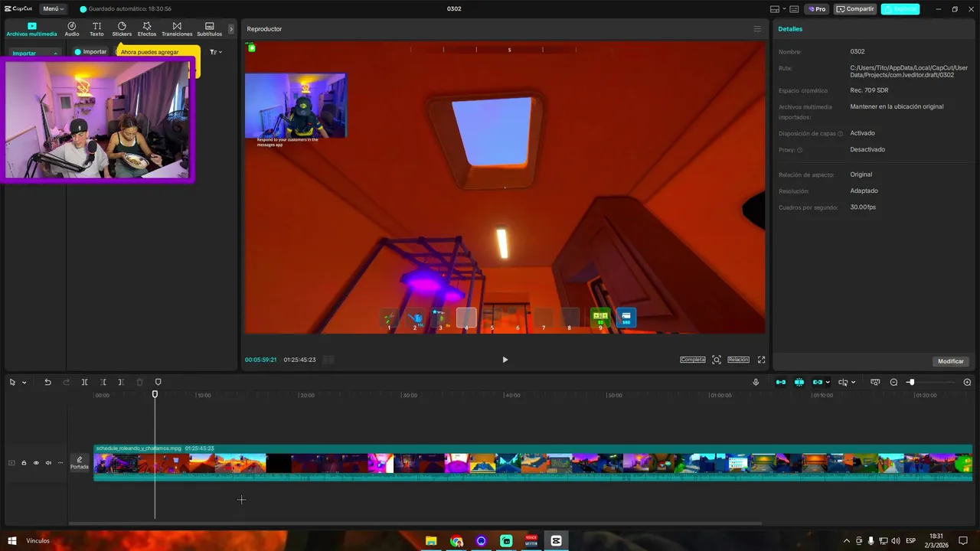Select the schedule_roleando_y_chatiamos.mpg clip
This screenshot has height=551, width=980.
click(x=533, y=463)
